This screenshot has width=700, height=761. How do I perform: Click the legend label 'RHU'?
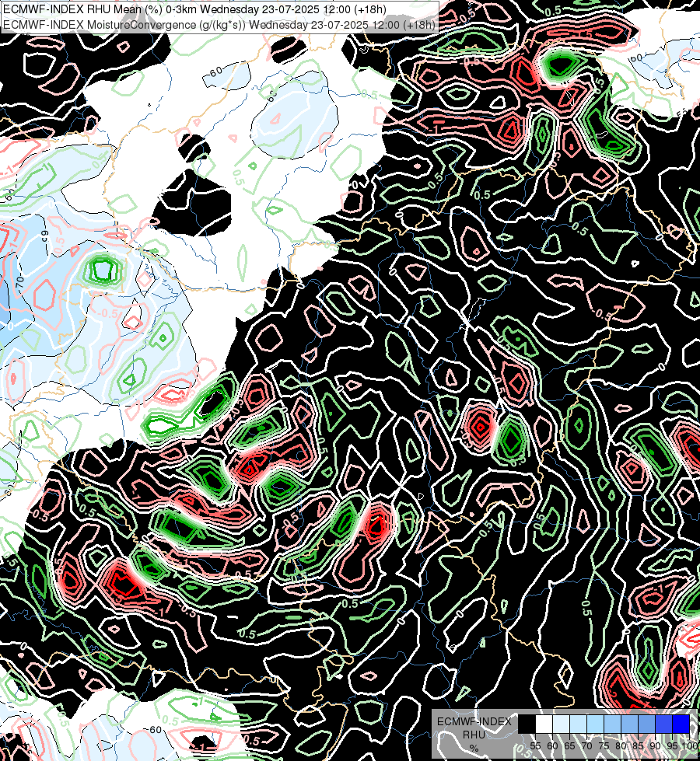coord(474,735)
